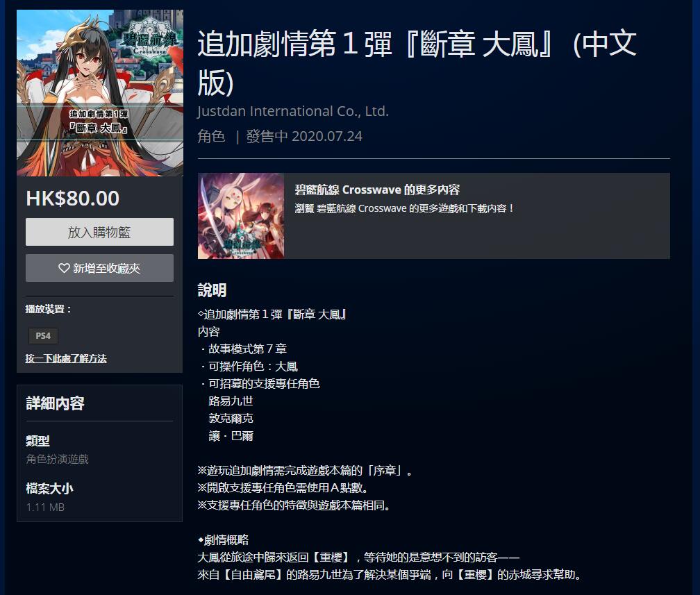Click the 放入購物籃 add to cart button
Viewport: 700px width, 595px height.
coord(99,232)
